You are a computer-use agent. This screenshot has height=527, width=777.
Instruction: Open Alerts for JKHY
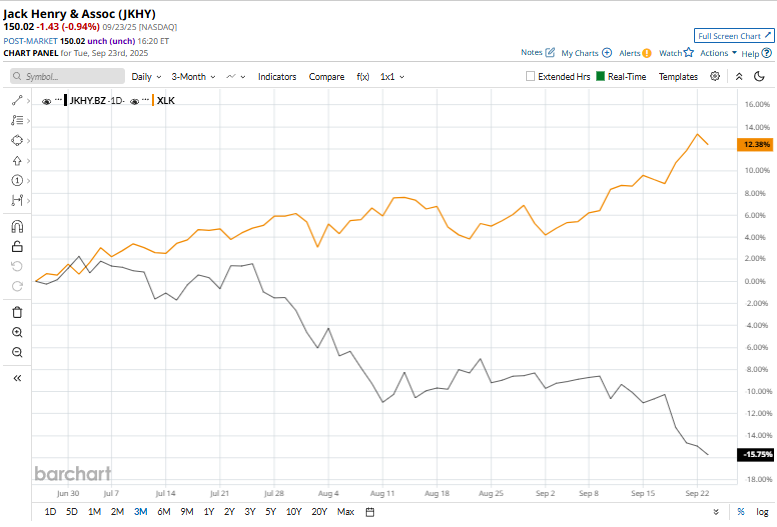click(635, 53)
